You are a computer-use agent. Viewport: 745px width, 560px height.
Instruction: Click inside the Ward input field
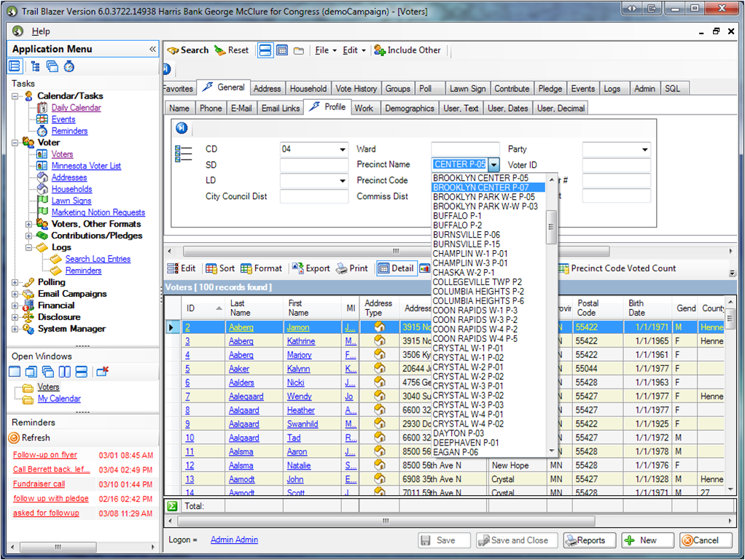click(464, 149)
